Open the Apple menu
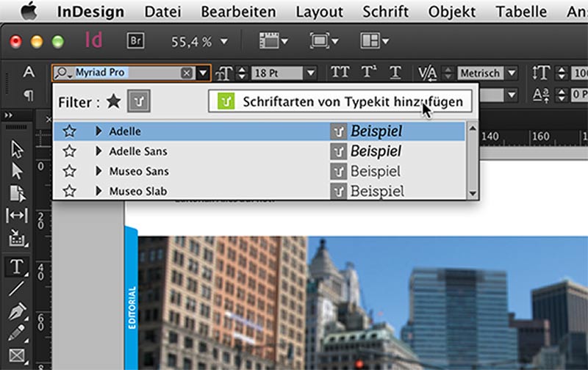This screenshot has height=370, width=588. [29, 11]
